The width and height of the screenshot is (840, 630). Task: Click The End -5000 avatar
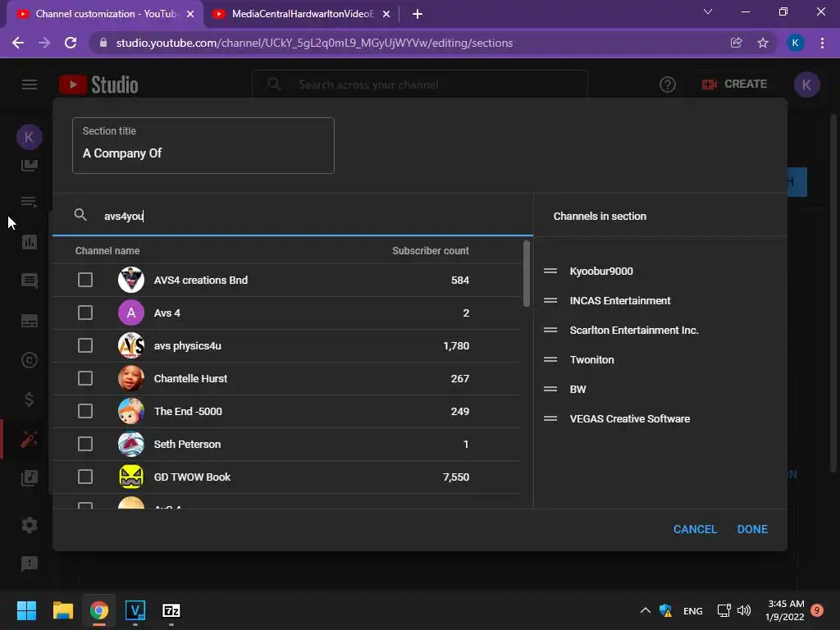click(x=131, y=412)
